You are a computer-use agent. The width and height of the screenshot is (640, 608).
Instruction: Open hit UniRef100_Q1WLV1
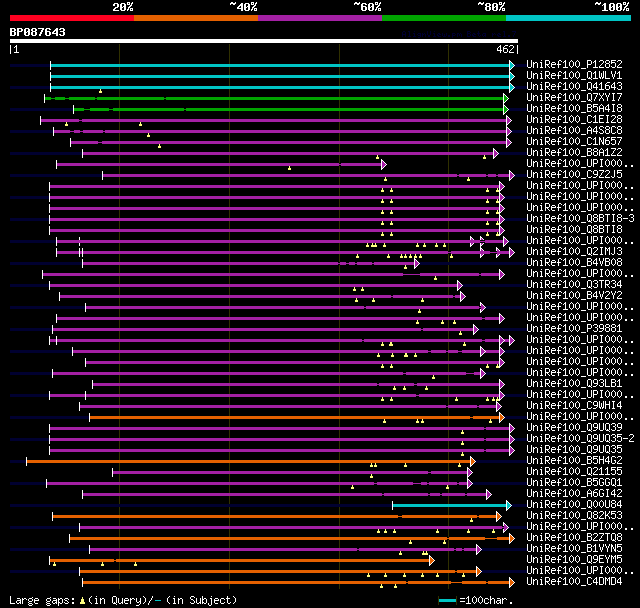(574, 75)
